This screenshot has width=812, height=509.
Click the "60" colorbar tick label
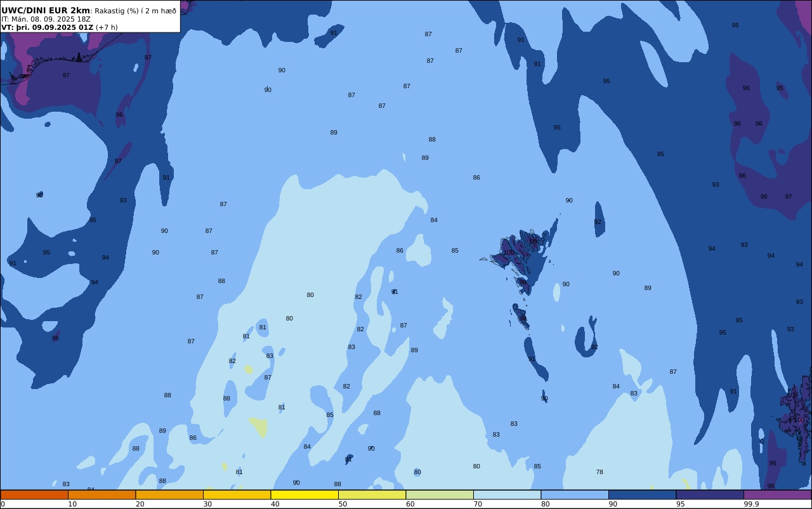(410, 504)
